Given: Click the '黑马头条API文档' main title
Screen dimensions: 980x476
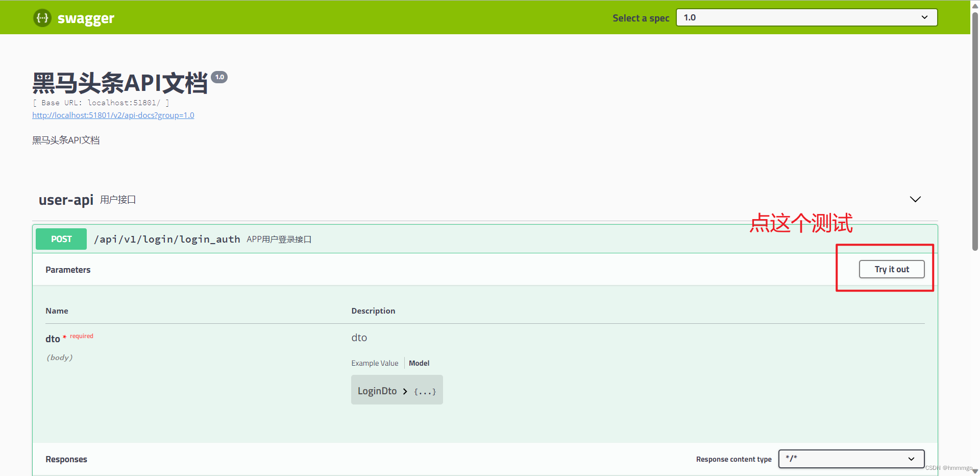Looking at the screenshot, I should coord(120,83).
